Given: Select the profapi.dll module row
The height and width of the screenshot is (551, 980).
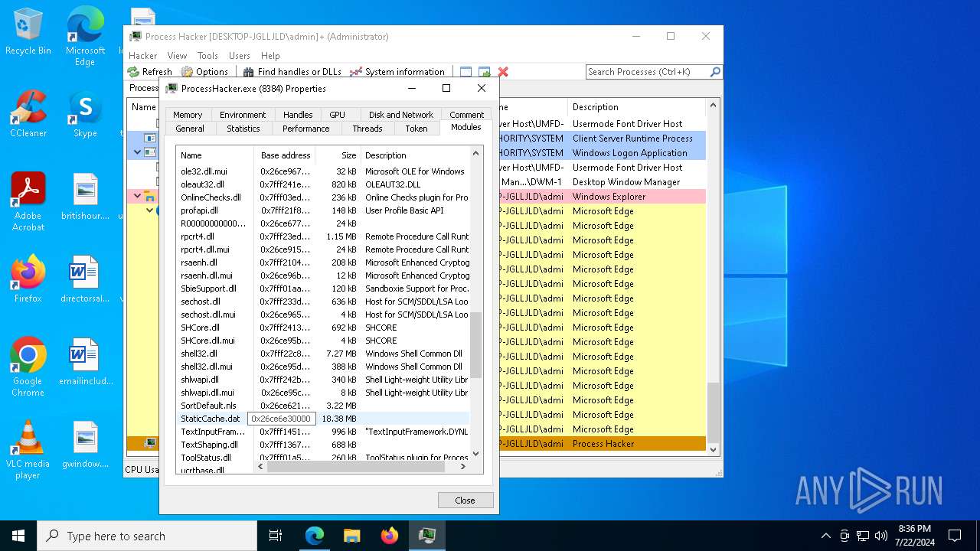Looking at the screenshot, I should pos(323,210).
